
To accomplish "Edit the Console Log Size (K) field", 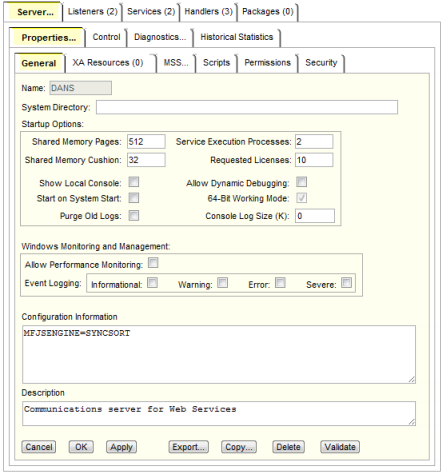I will 315,216.
